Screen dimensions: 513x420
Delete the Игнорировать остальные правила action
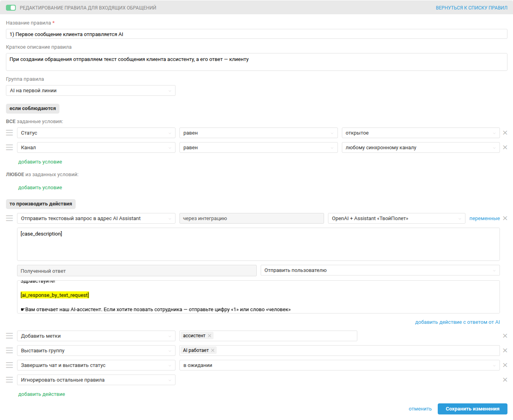pyautogui.click(x=505, y=380)
